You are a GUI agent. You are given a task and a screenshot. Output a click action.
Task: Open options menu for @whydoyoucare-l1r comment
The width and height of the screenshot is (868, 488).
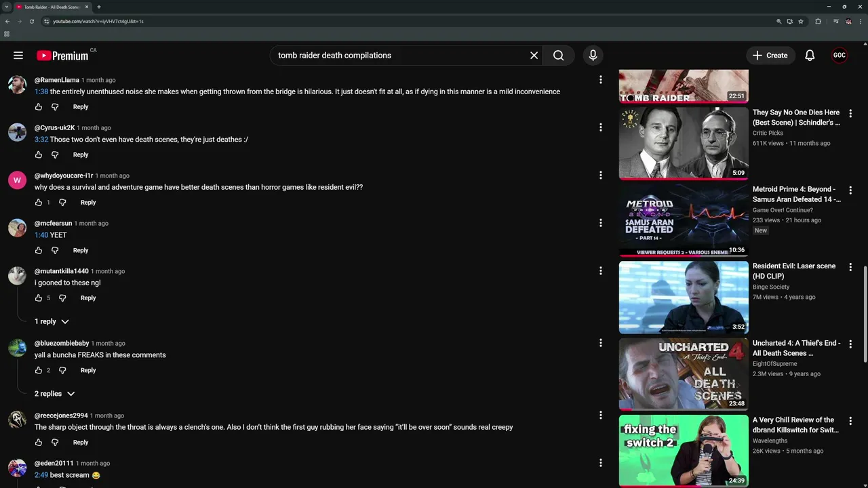600,176
